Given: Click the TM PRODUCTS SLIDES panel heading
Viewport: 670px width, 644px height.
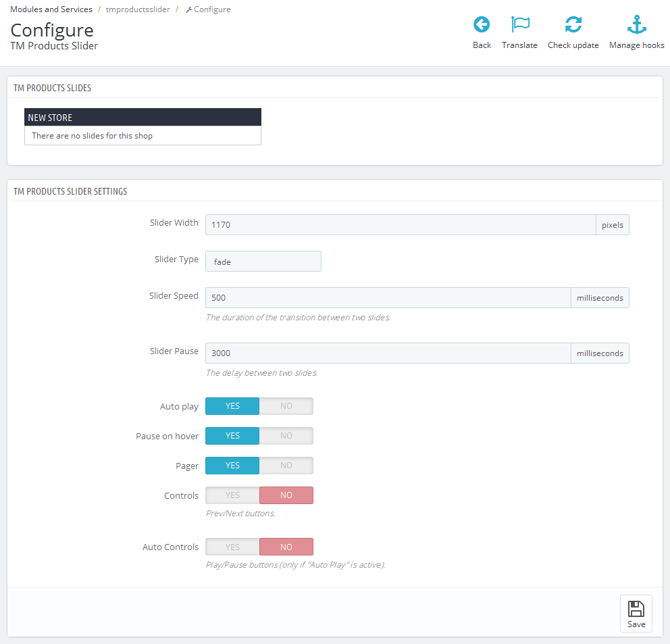Looking at the screenshot, I should pyautogui.click(x=52, y=88).
